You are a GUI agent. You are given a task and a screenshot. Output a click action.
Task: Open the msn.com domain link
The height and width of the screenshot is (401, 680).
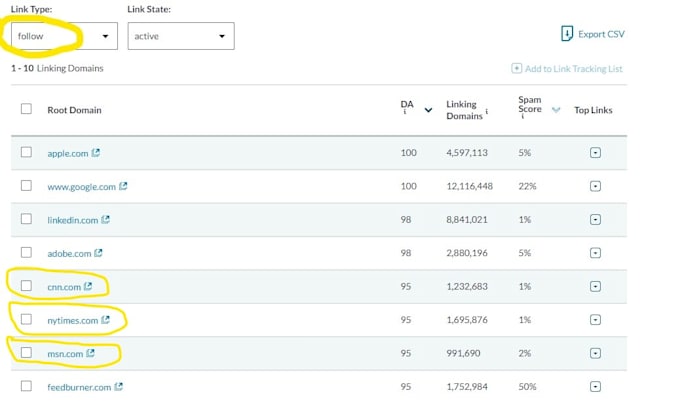[65, 354]
